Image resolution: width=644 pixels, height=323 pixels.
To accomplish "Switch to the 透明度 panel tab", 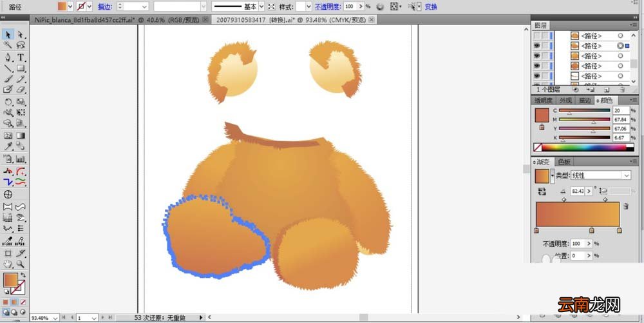I will tap(543, 101).
